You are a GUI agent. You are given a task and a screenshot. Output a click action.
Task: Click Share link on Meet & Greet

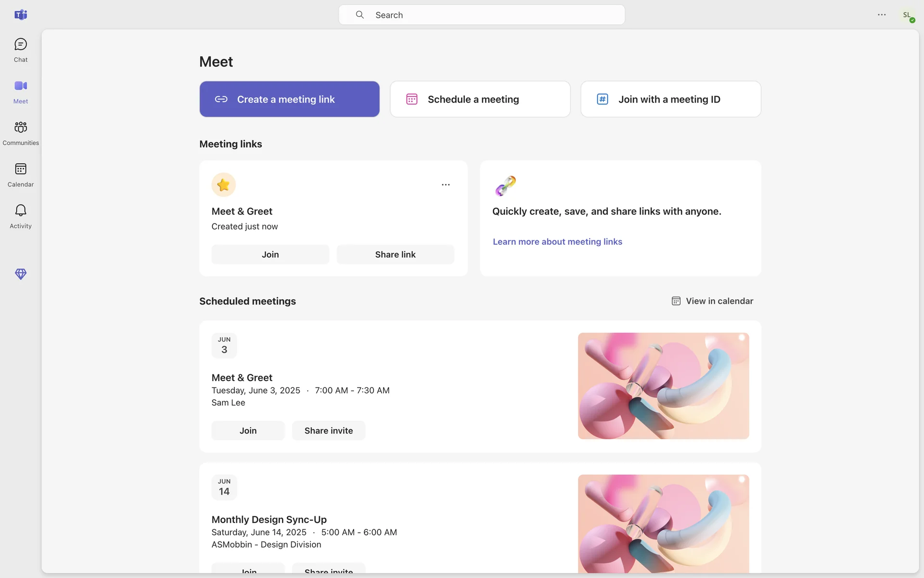pyautogui.click(x=395, y=254)
